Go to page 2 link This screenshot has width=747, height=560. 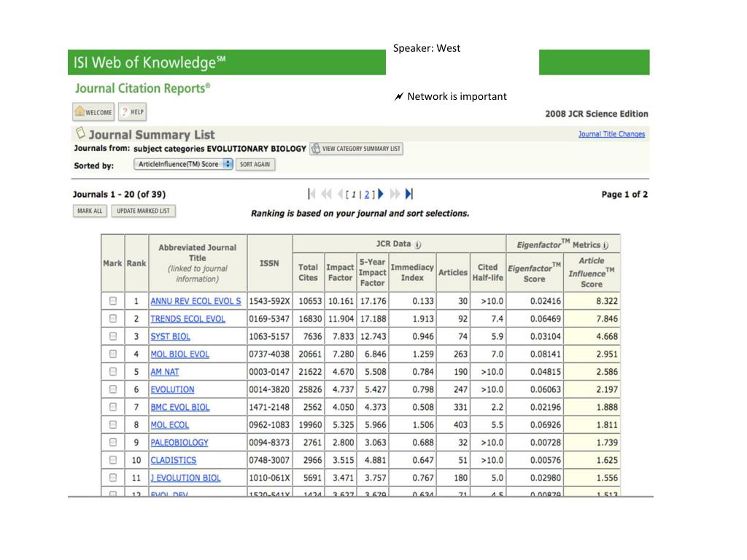(367, 194)
